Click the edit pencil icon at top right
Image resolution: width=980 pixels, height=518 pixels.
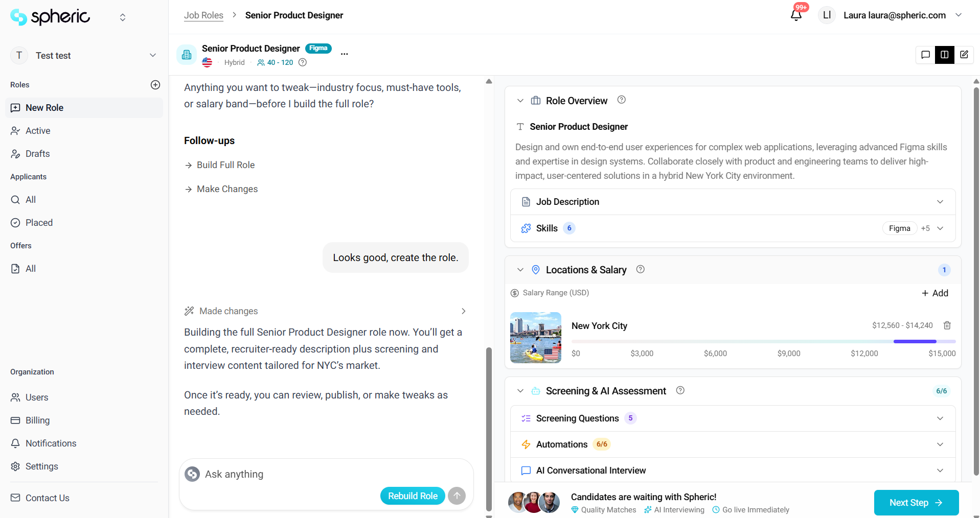coord(964,55)
